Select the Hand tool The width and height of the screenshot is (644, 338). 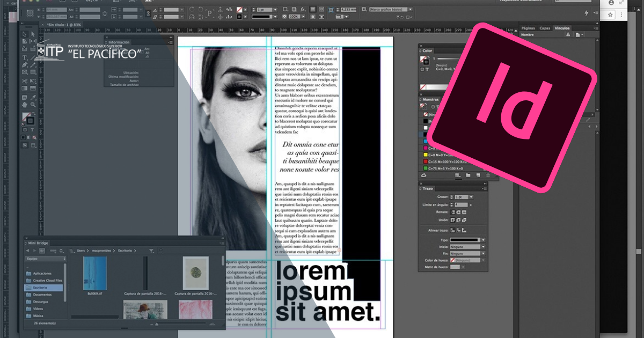click(x=25, y=105)
